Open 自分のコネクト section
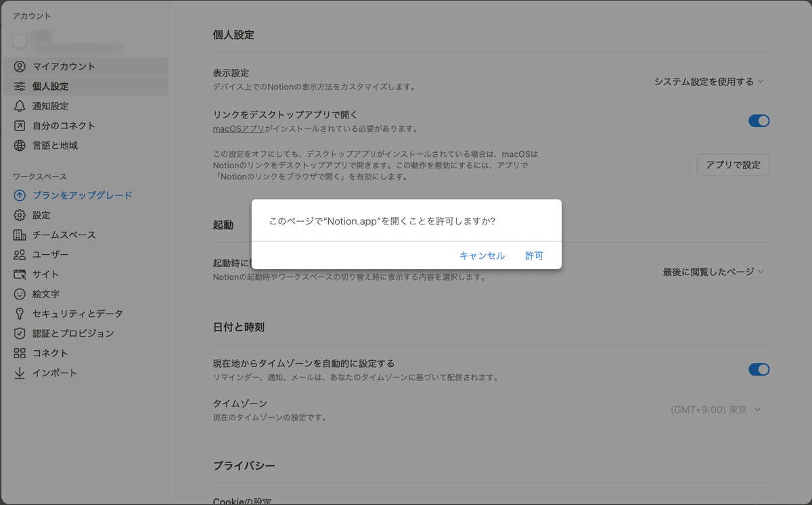The width and height of the screenshot is (812, 505). tap(85, 125)
